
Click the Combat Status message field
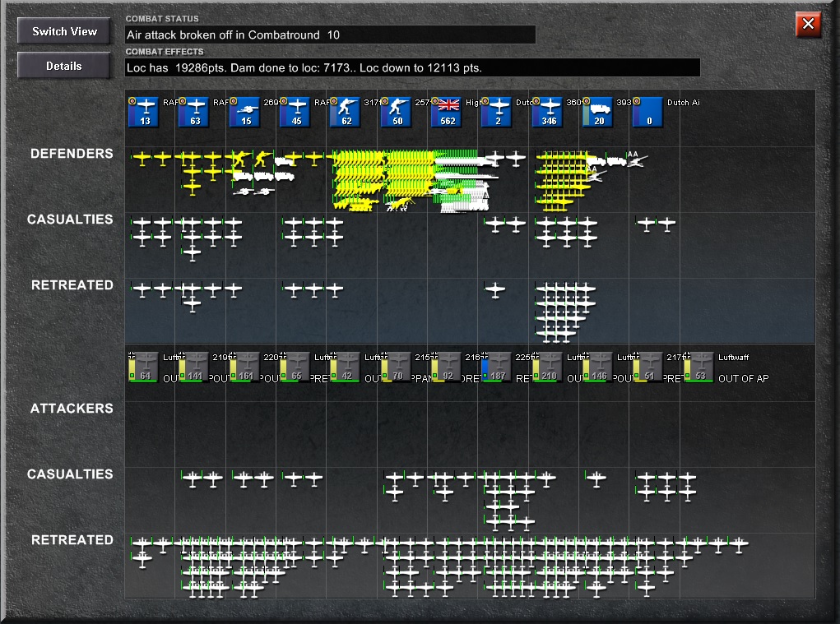(x=330, y=35)
